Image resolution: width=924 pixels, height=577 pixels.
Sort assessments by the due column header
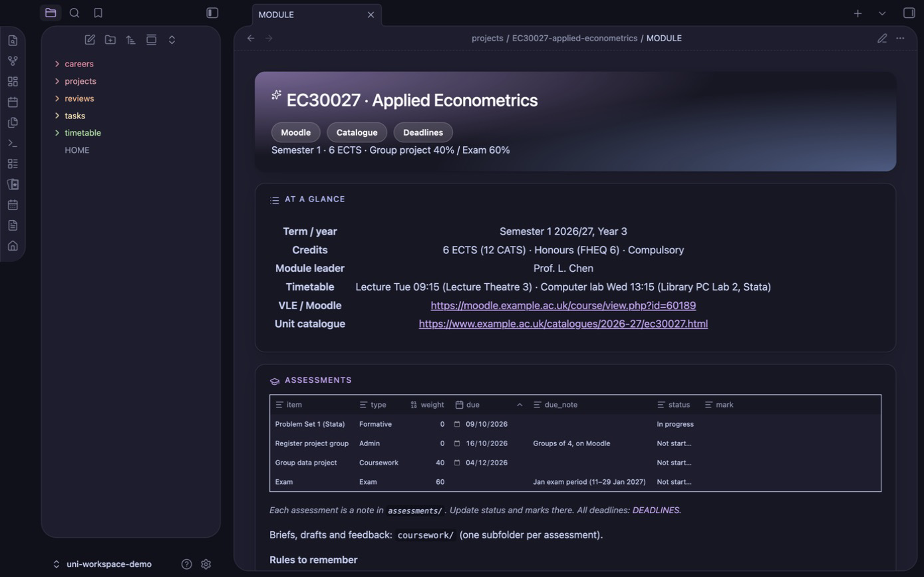click(x=489, y=404)
